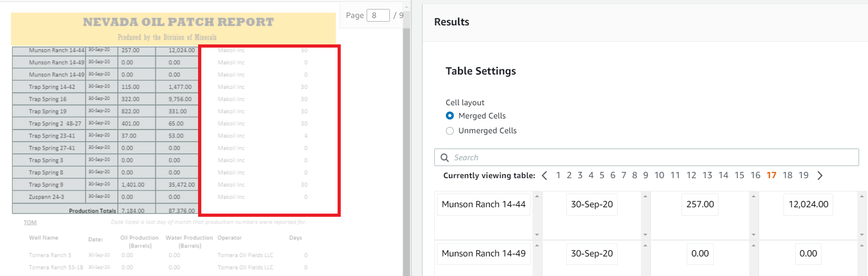Go to previous table using left chevron
This screenshot has height=276, width=868.
tap(545, 176)
